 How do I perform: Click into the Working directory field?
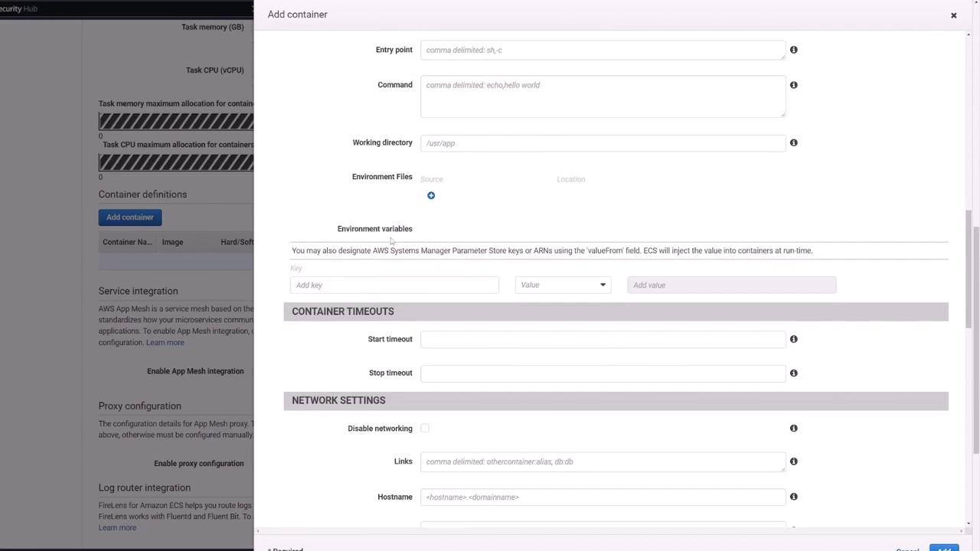pos(603,143)
